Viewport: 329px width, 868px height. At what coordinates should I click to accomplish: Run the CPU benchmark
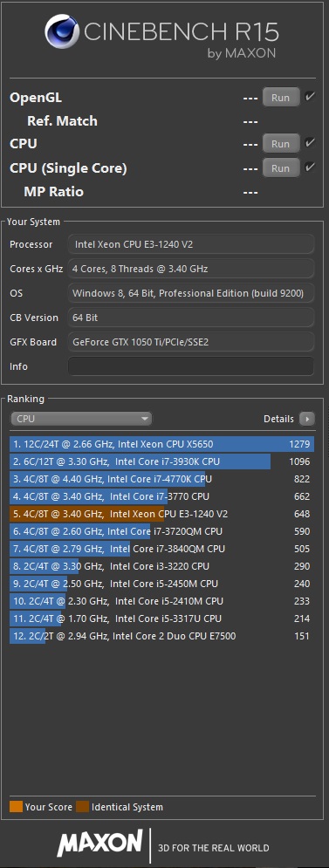(x=281, y=144)
